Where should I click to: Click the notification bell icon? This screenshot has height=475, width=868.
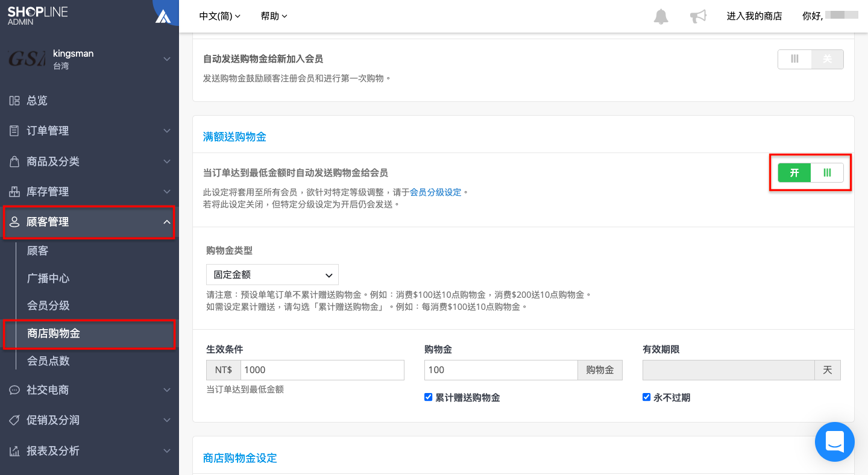click(x=661, y=16)
